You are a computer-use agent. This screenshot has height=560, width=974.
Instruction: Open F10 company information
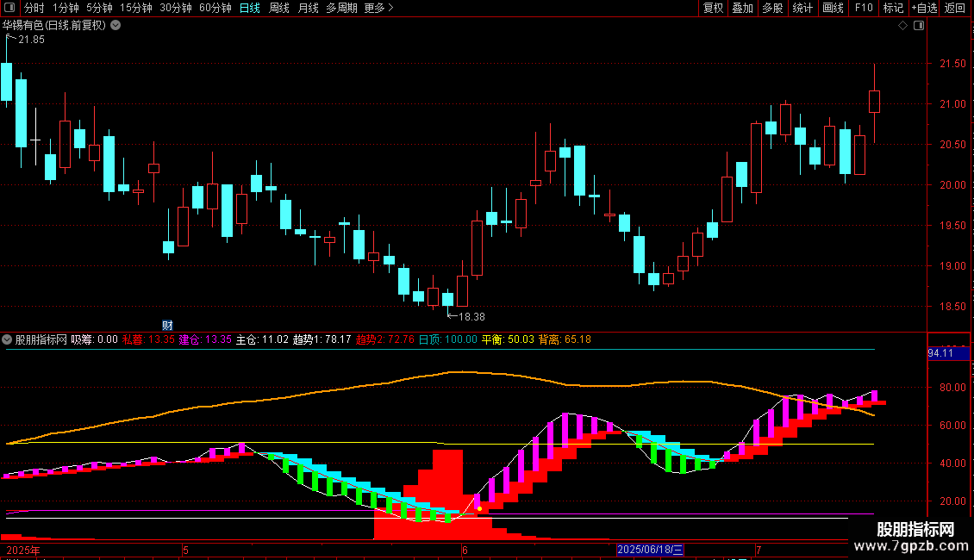864,8
